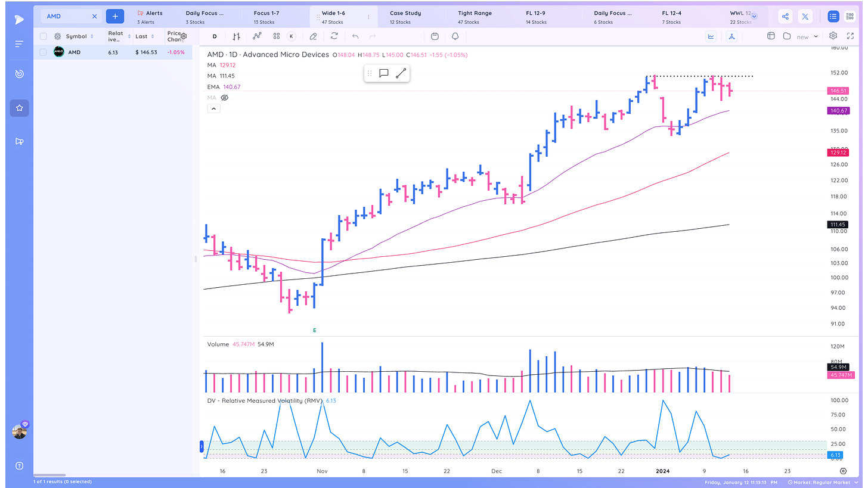
Task: Add a new watchlist with plus button
Action: coord(115,17)
